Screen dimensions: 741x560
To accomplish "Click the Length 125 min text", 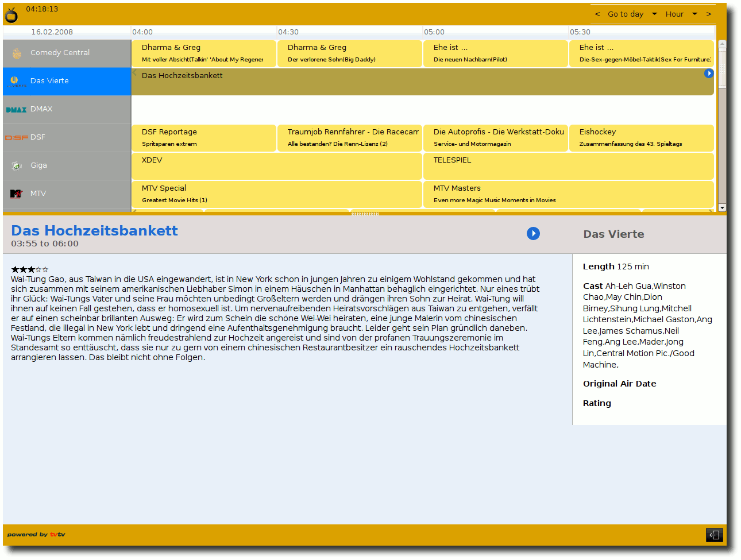I will (x=616, y=267).
